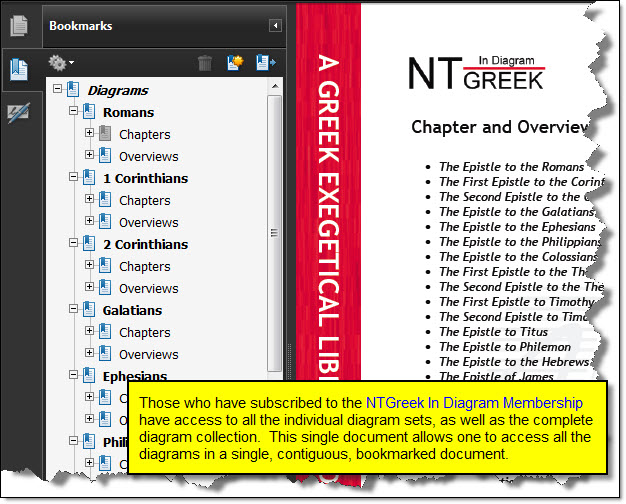Click the Bookmarks panel icon in sidebar
Image resolution: width=626 pixels, height=504 pixels.
coord(18,70)
